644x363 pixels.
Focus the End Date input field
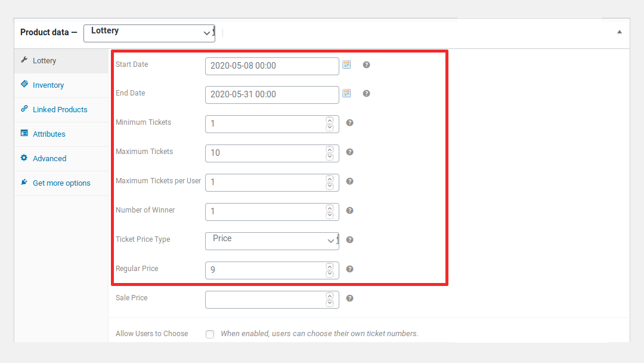coord(272,95)
